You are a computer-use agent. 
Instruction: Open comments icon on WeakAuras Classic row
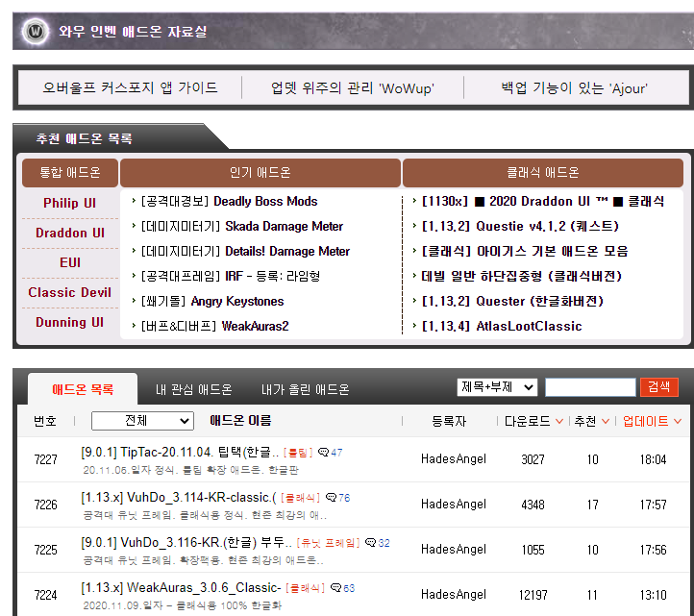tap(336, 588)
